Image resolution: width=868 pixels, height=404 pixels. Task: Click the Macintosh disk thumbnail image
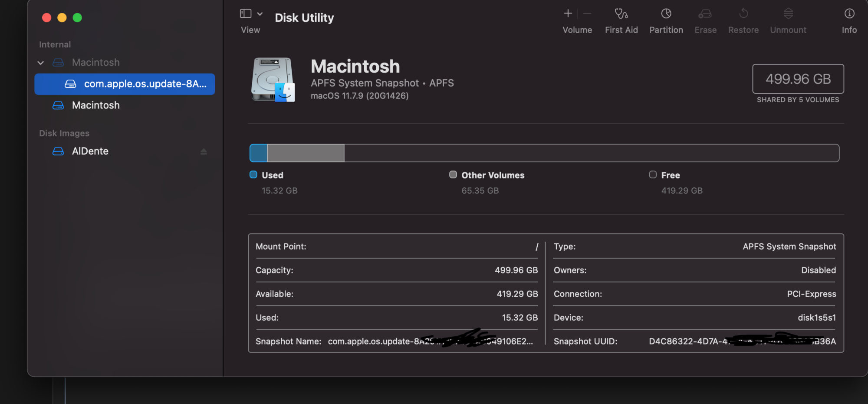pos(273,80)
